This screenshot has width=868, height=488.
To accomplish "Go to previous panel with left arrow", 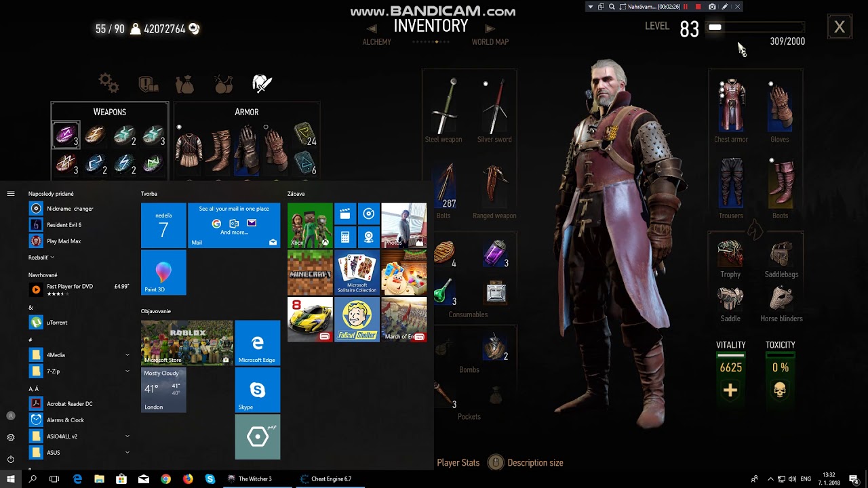I will pos(371,29).
